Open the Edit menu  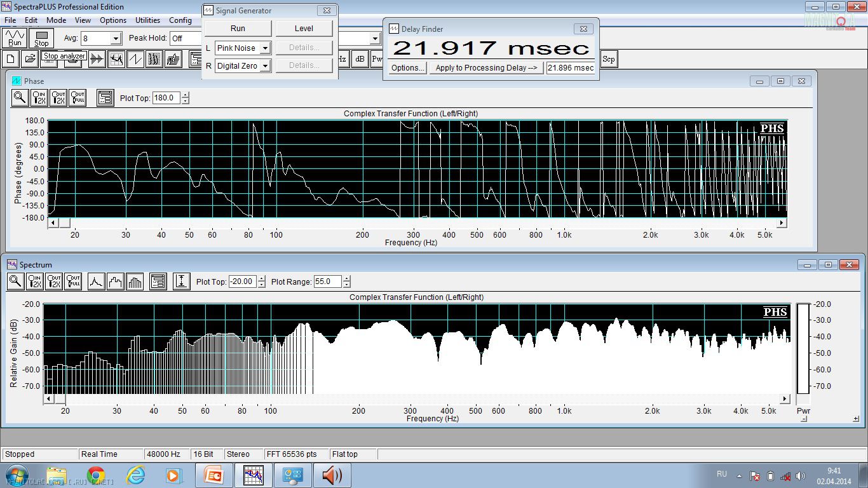[31, 20]
